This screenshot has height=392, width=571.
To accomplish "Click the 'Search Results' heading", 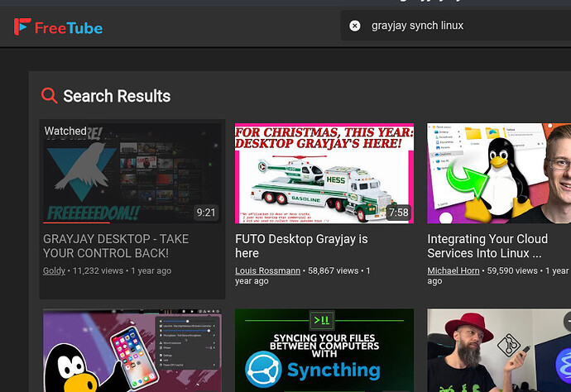I will click(117, 96).
